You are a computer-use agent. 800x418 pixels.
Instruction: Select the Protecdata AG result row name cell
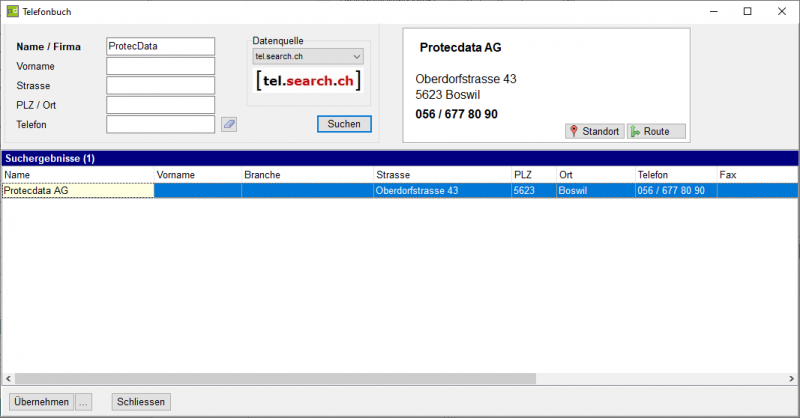pyautogui.click(x=78, y=191)
